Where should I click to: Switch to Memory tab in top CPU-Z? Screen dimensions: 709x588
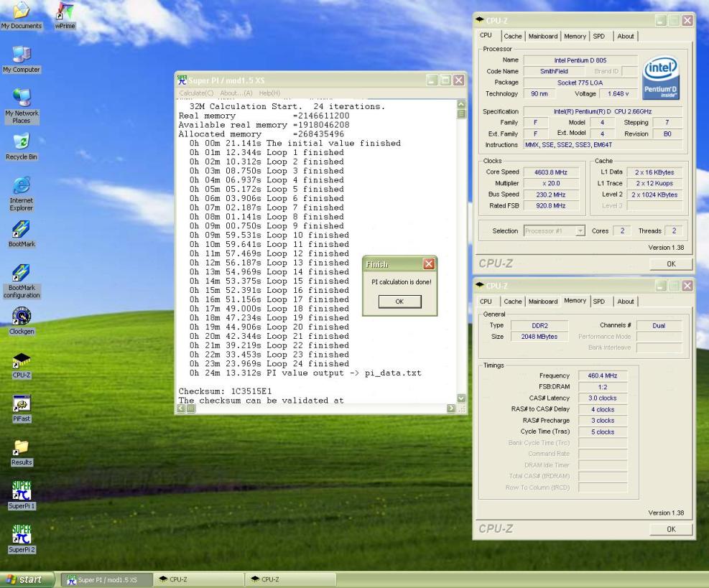[x=575, y=36]
